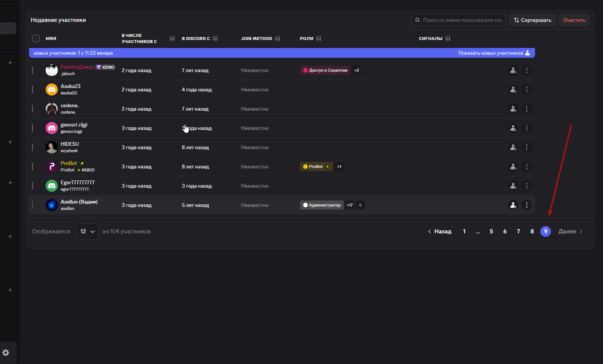Add a role to Axellon with plus button
Viewport: 603px width, 364px height.
360,205
